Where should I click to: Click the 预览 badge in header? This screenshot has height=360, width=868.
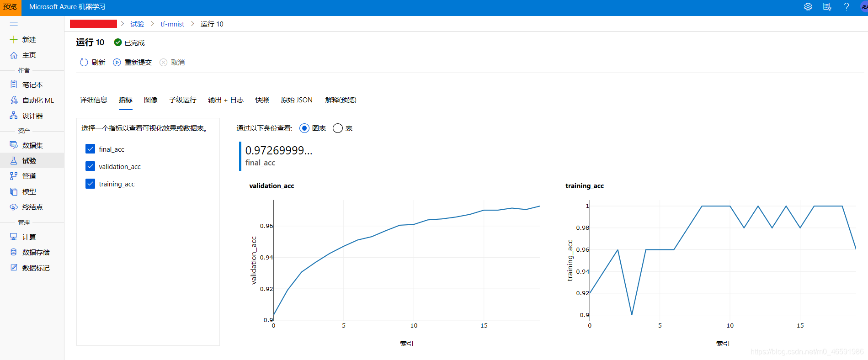point(10,7)
